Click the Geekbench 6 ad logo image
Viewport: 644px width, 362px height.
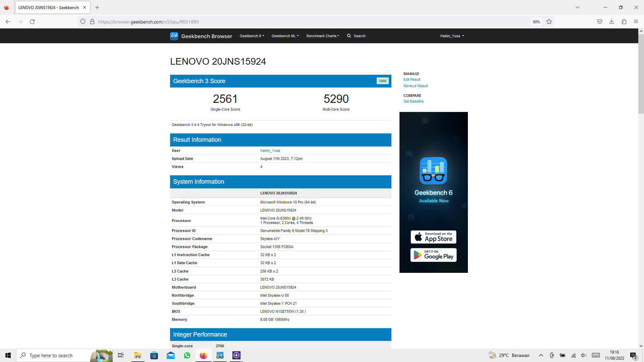tap(433, 171)
